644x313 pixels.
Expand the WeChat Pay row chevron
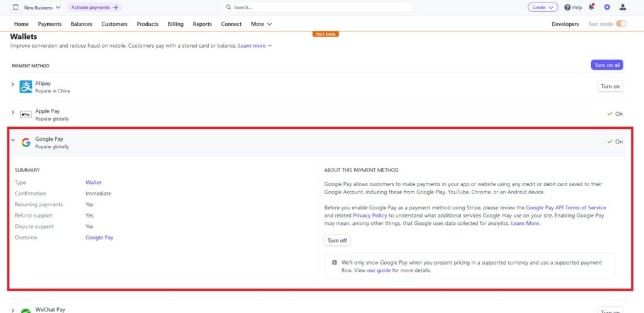pyautogui.click(x=13, y=310)
